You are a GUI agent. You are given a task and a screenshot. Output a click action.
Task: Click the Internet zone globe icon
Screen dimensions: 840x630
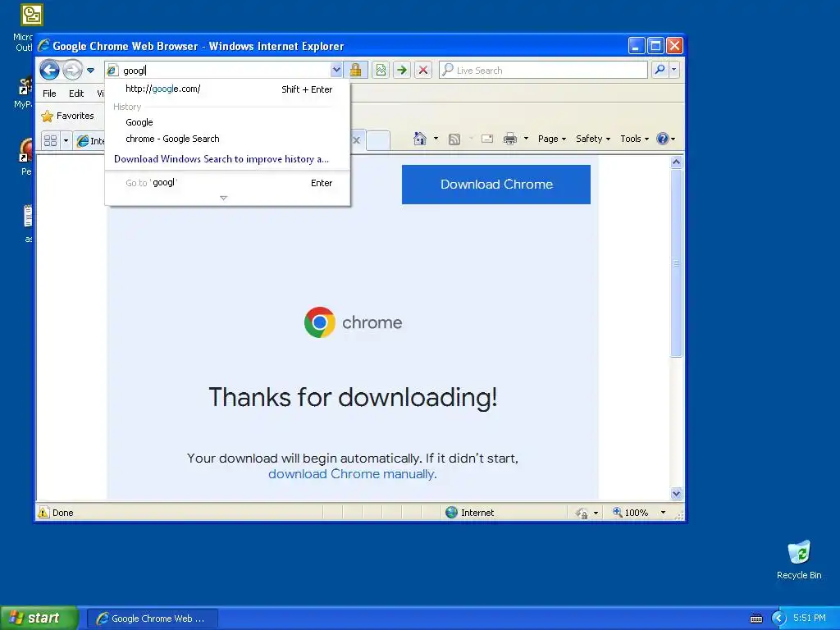452,513
